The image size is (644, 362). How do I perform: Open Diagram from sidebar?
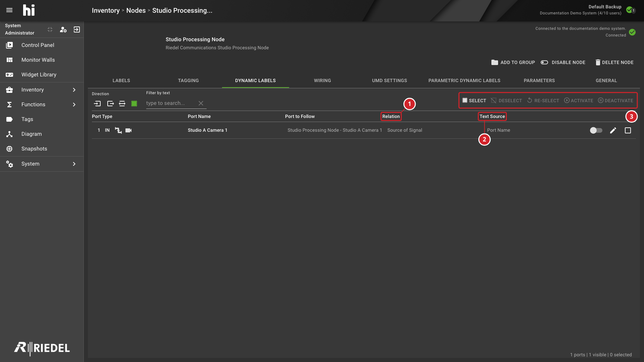click(42, 134)
